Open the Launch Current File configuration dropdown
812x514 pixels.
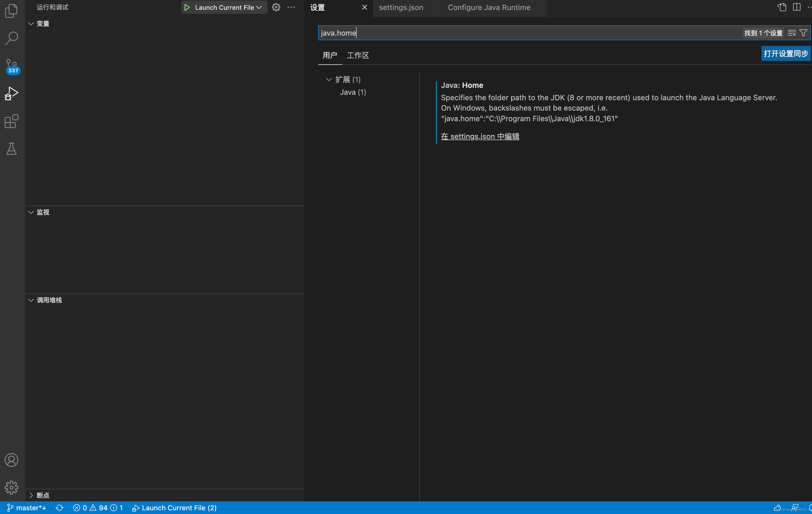[x=259, y=7]
